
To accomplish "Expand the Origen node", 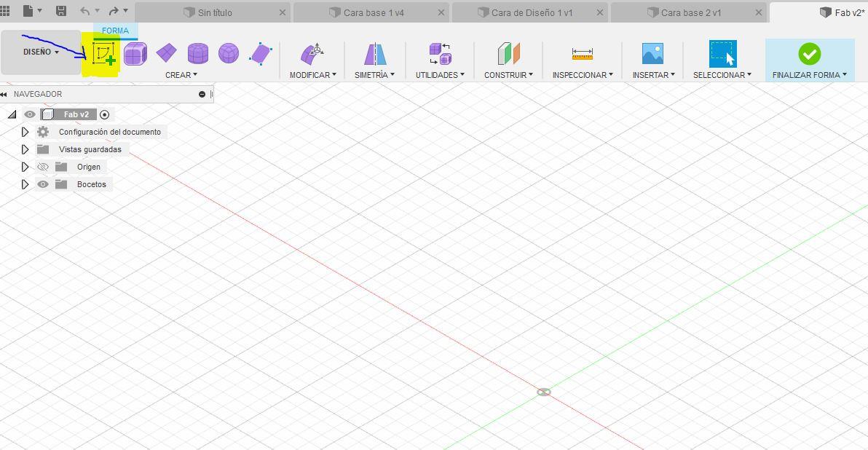I will pos(24,167).
